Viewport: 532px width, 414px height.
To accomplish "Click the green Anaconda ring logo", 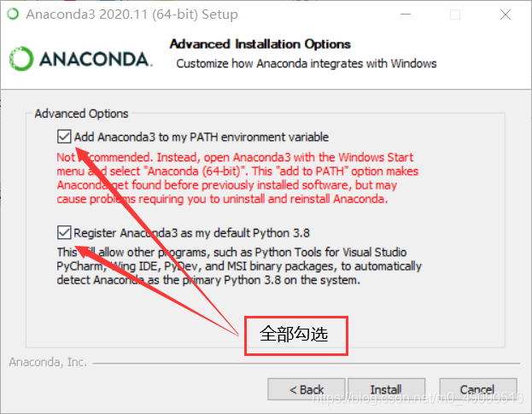I will pyautogui.click(x=21, y=59).
